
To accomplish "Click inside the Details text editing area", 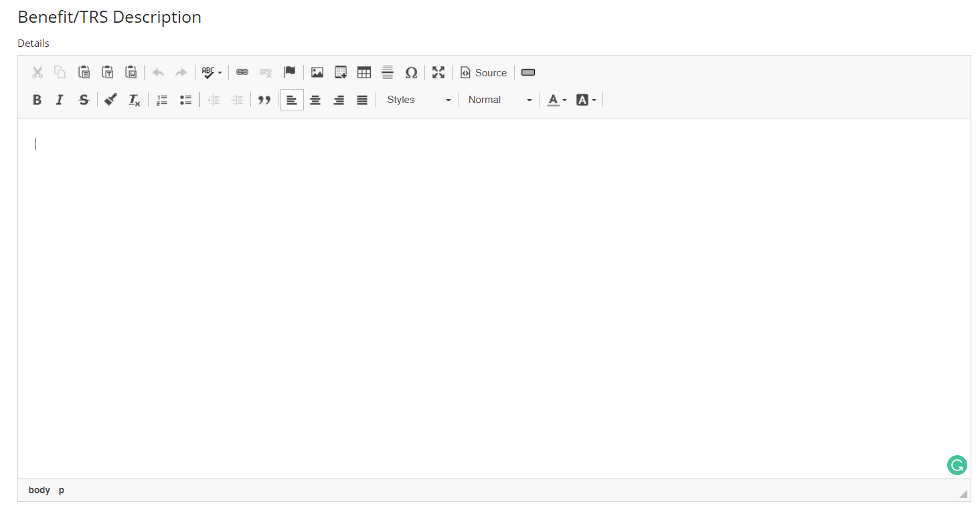I will 494,298.
